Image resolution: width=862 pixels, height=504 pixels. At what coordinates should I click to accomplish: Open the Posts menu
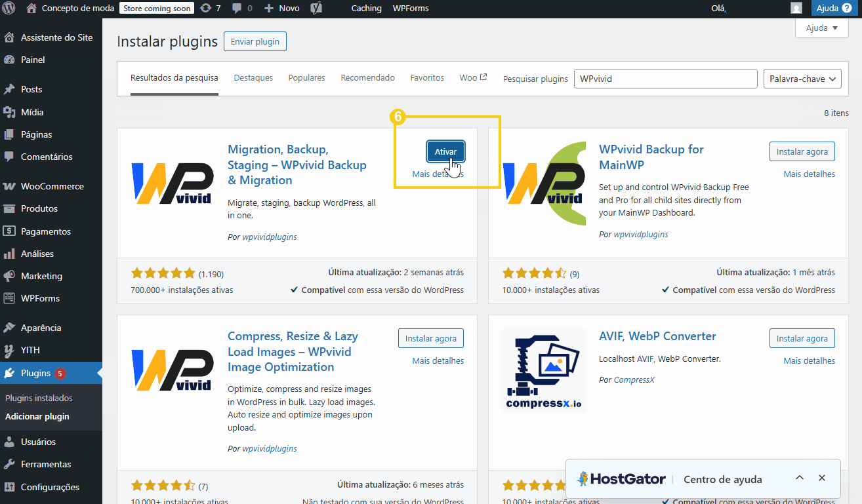[x=51, y=89]
